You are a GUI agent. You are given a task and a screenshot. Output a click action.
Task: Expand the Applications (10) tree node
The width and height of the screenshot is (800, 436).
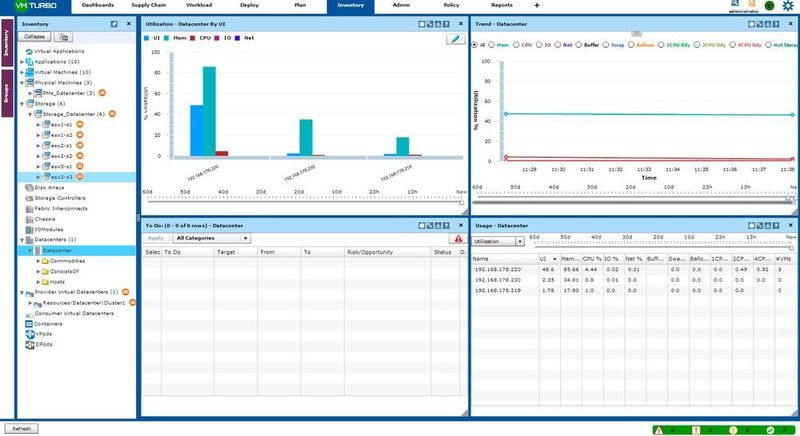[x=22, y=62]
